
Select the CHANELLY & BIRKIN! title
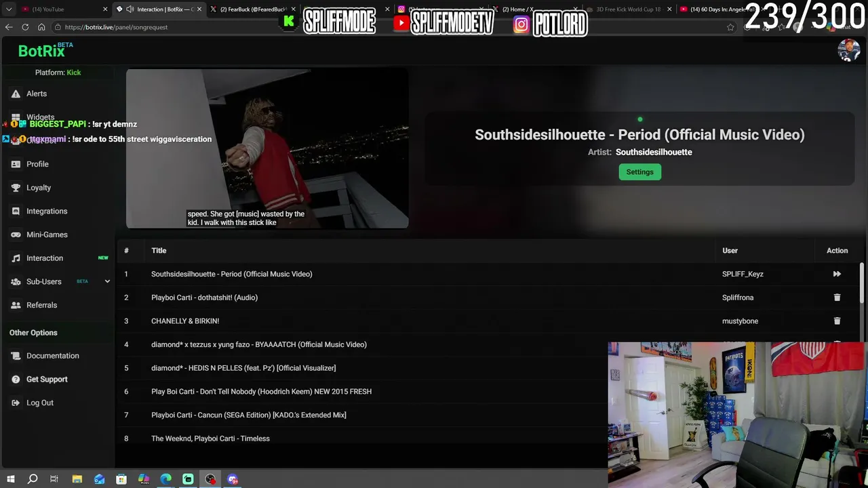click(x=185, y=321)
